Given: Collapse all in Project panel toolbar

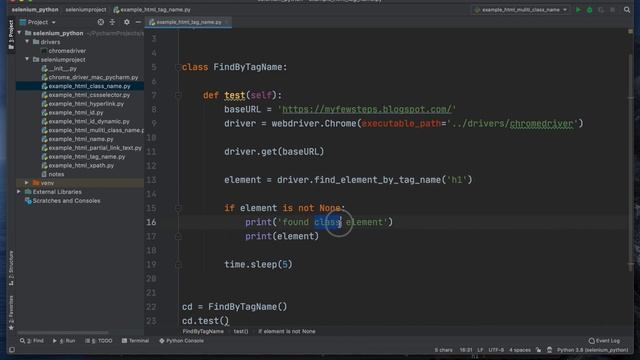Looking at the screenshot, I should pyautogui.click(x=112, y=22).
